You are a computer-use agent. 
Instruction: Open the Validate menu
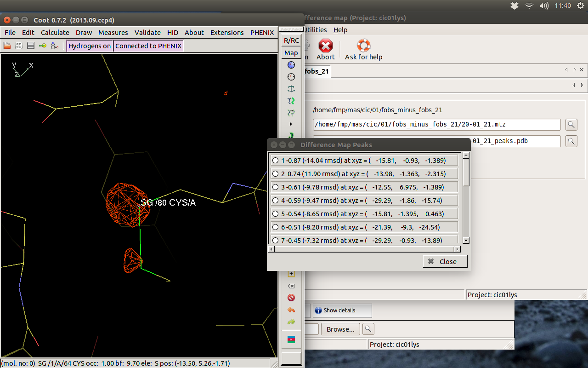point(147,33)
